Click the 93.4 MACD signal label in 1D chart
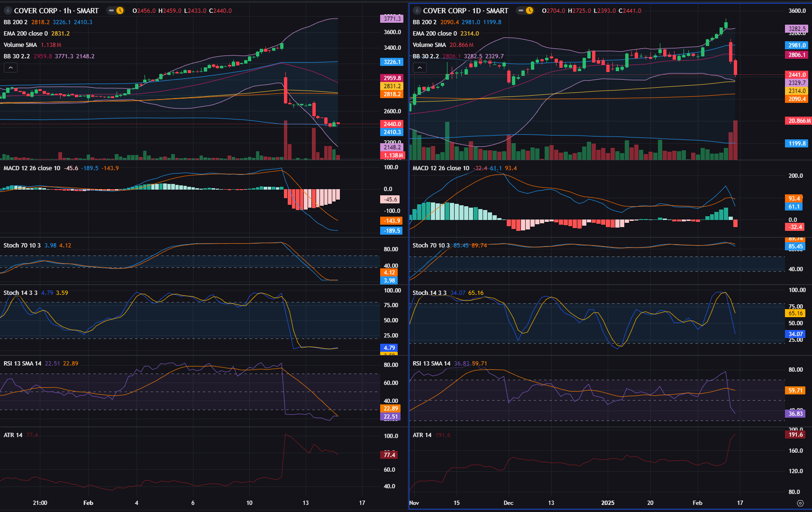 [794, 199]
